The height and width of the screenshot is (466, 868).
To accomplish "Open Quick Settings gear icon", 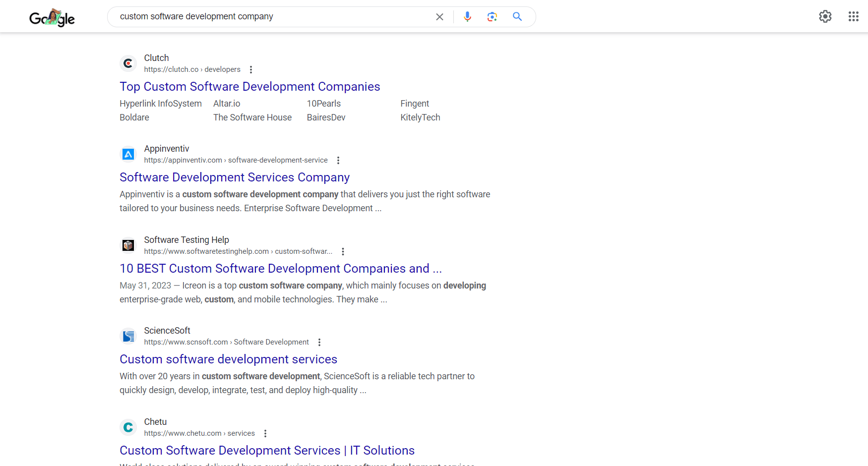I will pos(825,16).
